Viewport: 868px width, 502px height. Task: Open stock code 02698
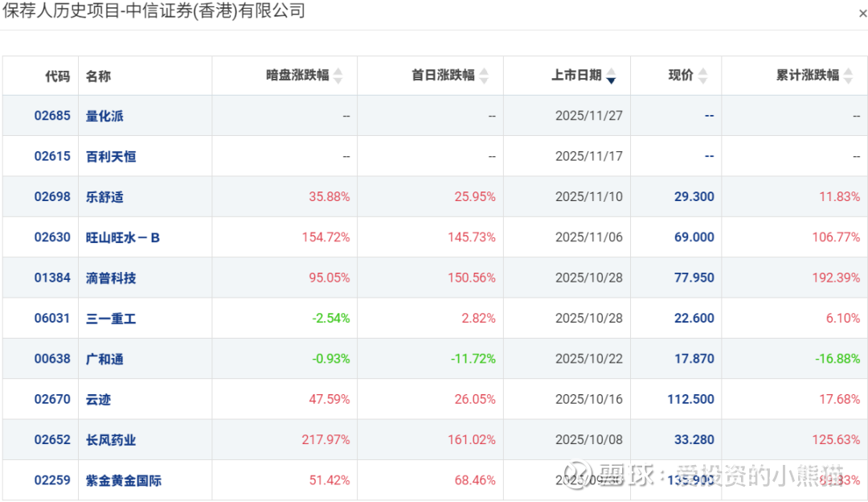[52, 197]
